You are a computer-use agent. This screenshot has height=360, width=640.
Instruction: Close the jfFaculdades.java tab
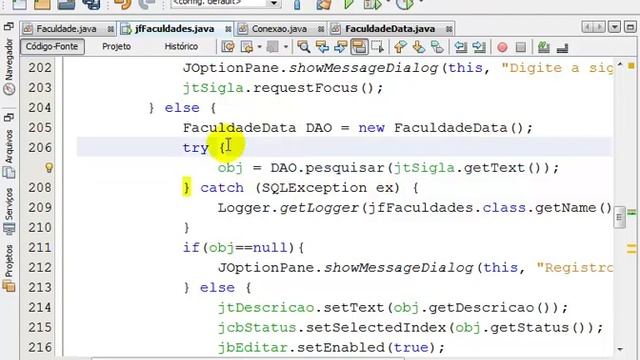(228, 29)
